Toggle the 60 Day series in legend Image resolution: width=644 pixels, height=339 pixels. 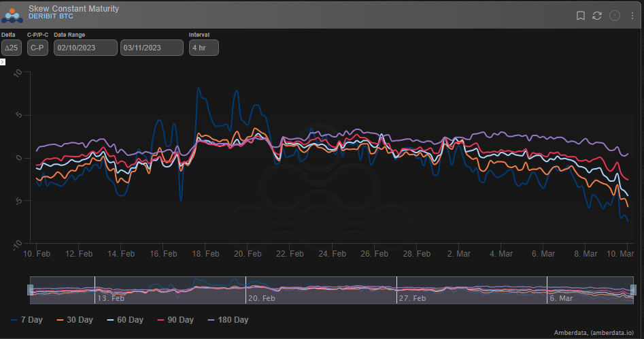coord(125,320)
